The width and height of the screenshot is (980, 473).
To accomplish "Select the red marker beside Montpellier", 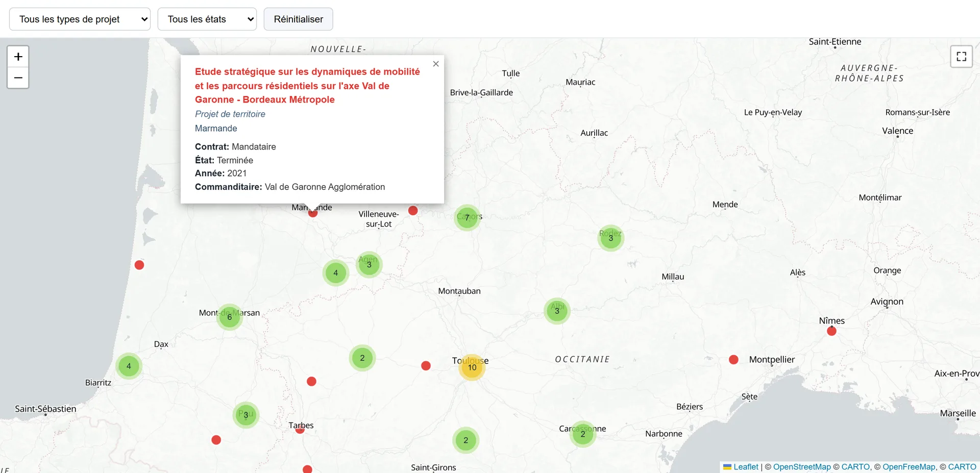I will point(733,360).
